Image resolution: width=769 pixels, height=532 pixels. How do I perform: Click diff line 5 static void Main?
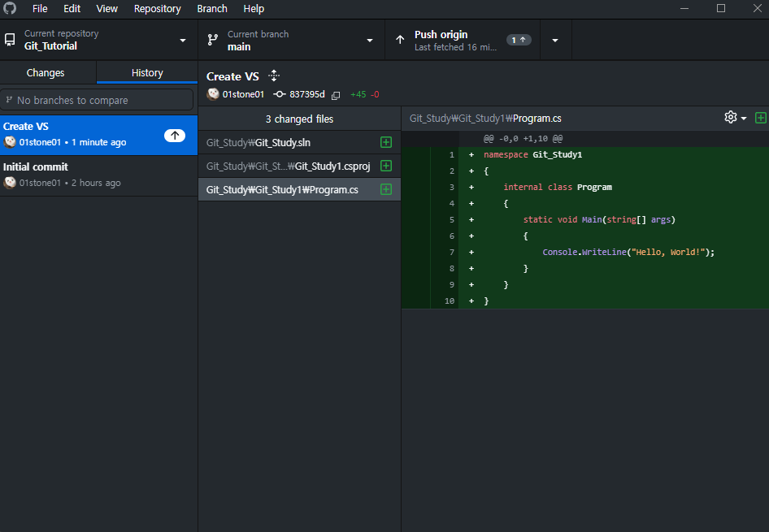(x=599, y=219)
